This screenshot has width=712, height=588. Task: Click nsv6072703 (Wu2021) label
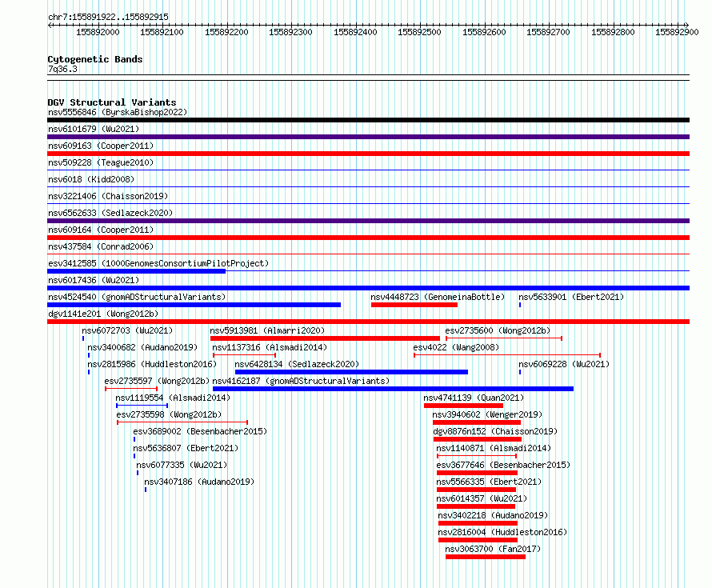(x=127, y=330)
